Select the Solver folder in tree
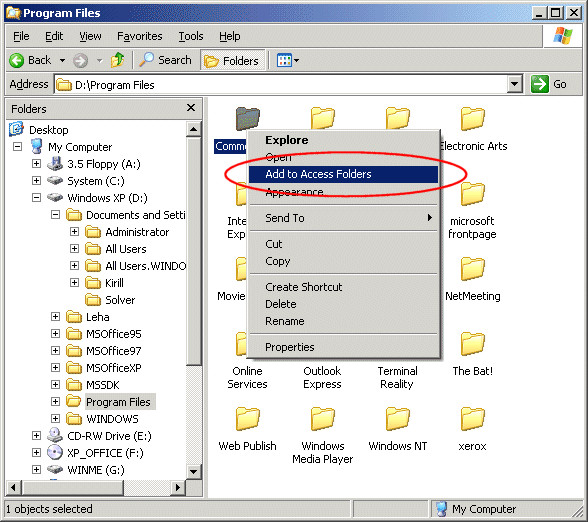This screenshot has height=522, width=588. pyautogui.click(x=120, y=300)
